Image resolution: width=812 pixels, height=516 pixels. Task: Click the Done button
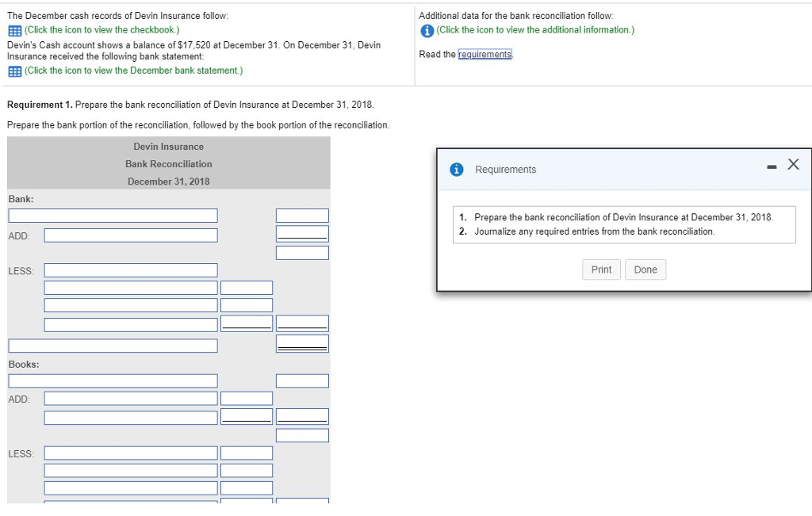[x=645, y=269]
